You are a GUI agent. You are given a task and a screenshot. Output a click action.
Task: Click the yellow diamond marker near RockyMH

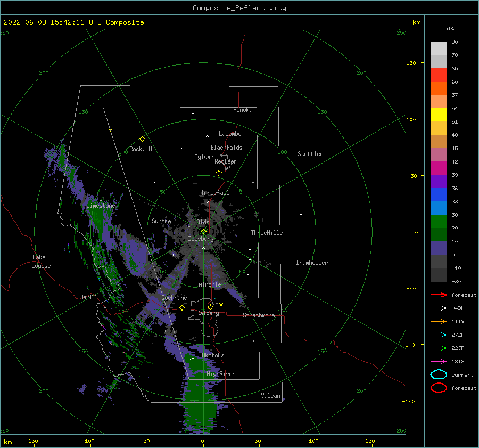pos(142,139)
